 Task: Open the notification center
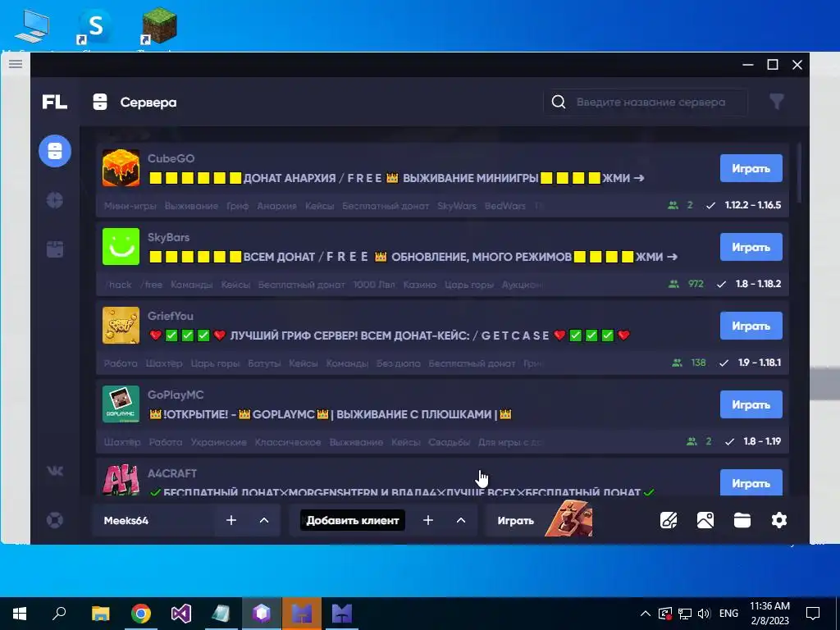click(x=813, y=614)
